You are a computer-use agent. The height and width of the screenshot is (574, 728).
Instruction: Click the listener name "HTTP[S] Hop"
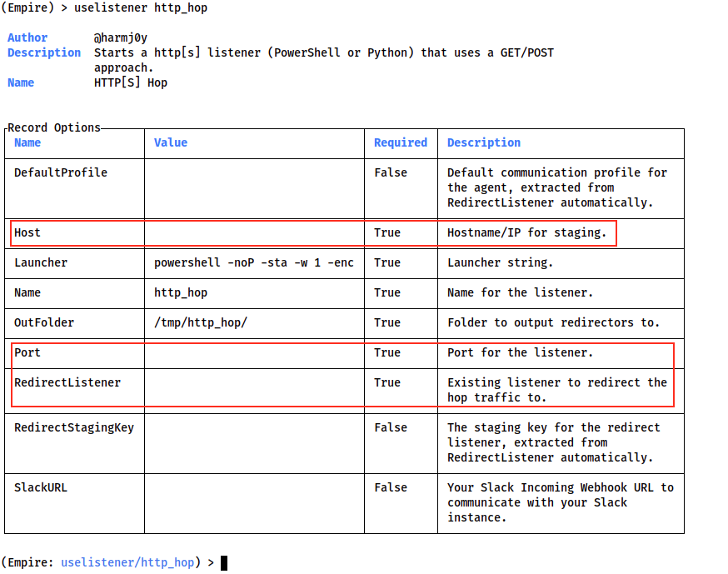[131, 82]
